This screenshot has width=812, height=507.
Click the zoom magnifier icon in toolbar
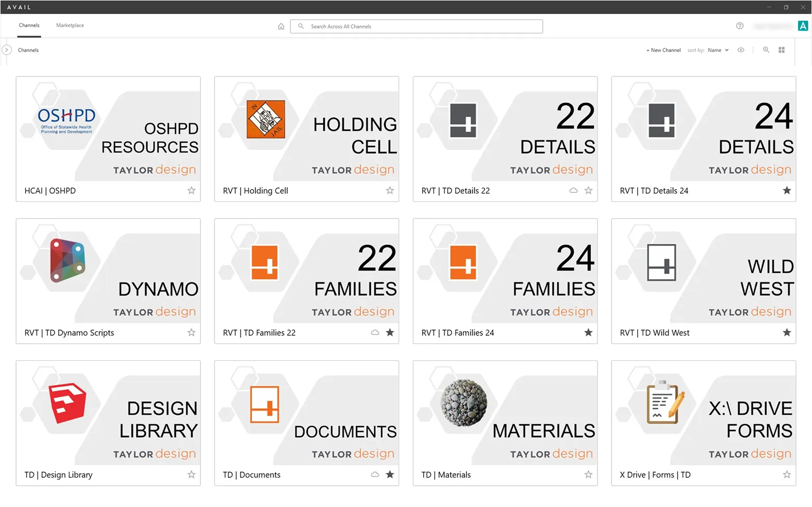coord(766,50)
